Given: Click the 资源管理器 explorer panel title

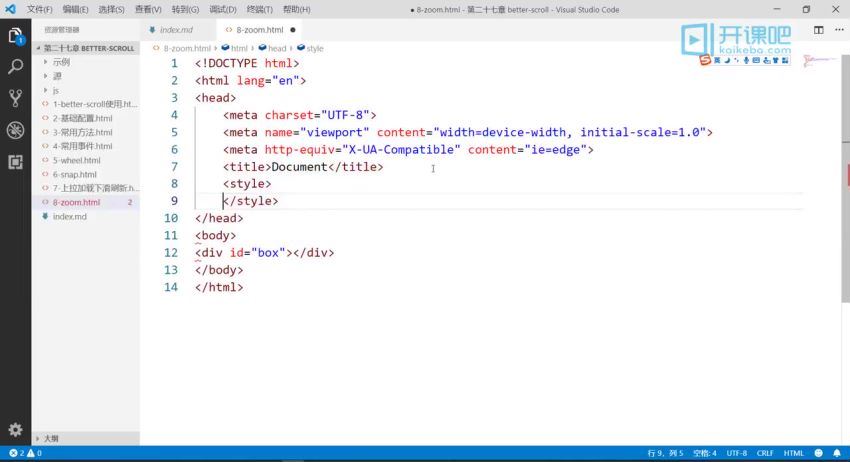Looking at the screenshot, I should pos(61,30).
